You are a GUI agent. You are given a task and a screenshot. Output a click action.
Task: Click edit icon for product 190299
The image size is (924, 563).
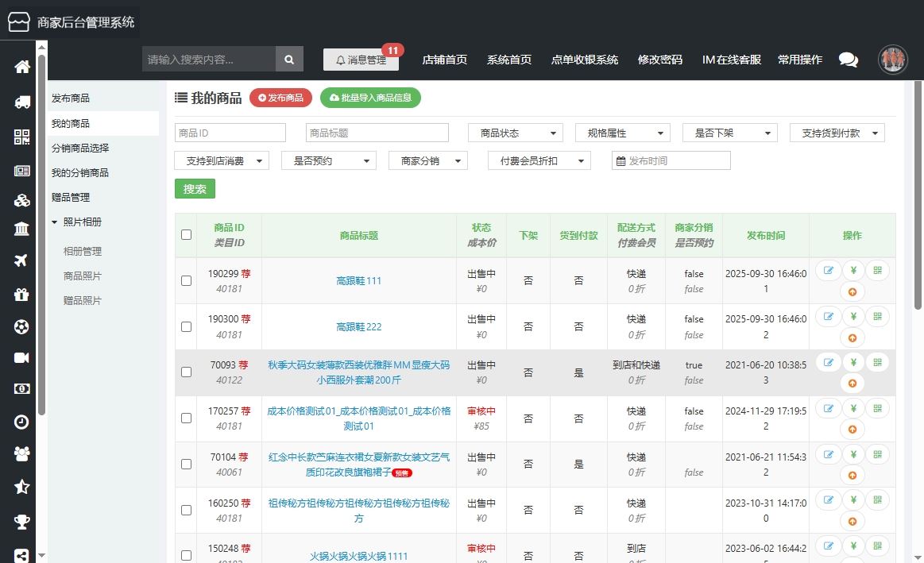click(x=829, y=271)
